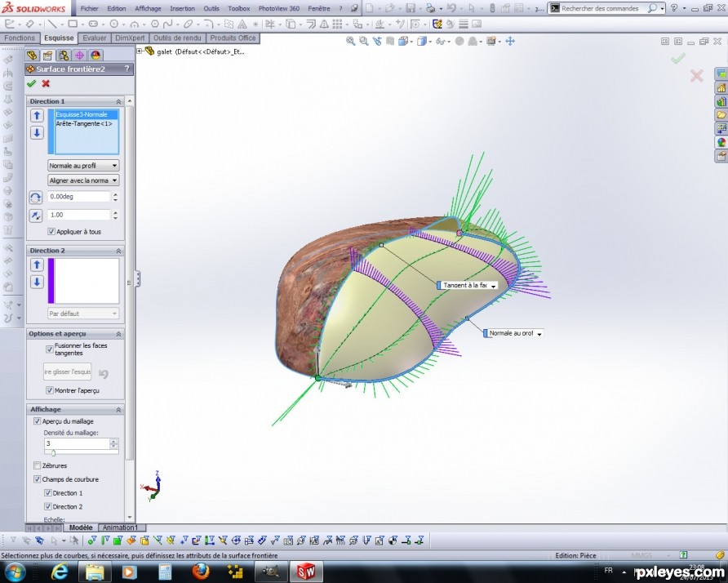This screenshot has height=583, width=728.
Task: Open the SolidWorks app from the taskbar
Action: tap(306, 572)
